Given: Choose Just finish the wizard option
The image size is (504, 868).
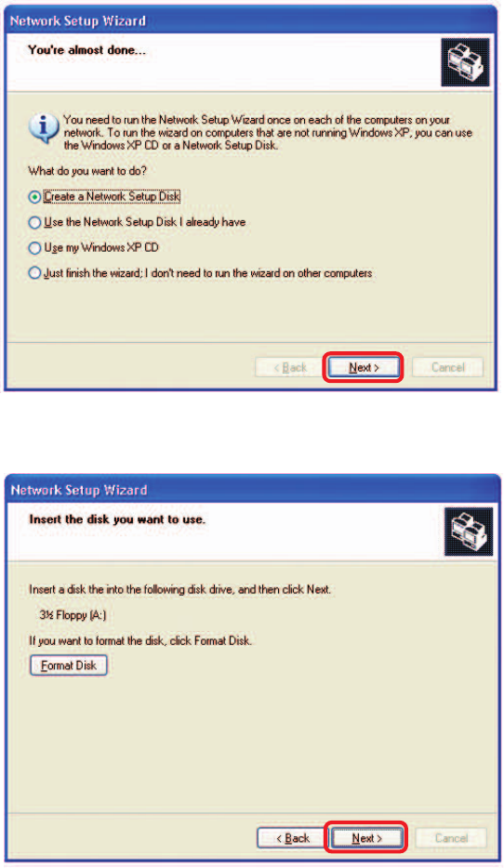Looking at the screenshot, I should tap(201, 273).
